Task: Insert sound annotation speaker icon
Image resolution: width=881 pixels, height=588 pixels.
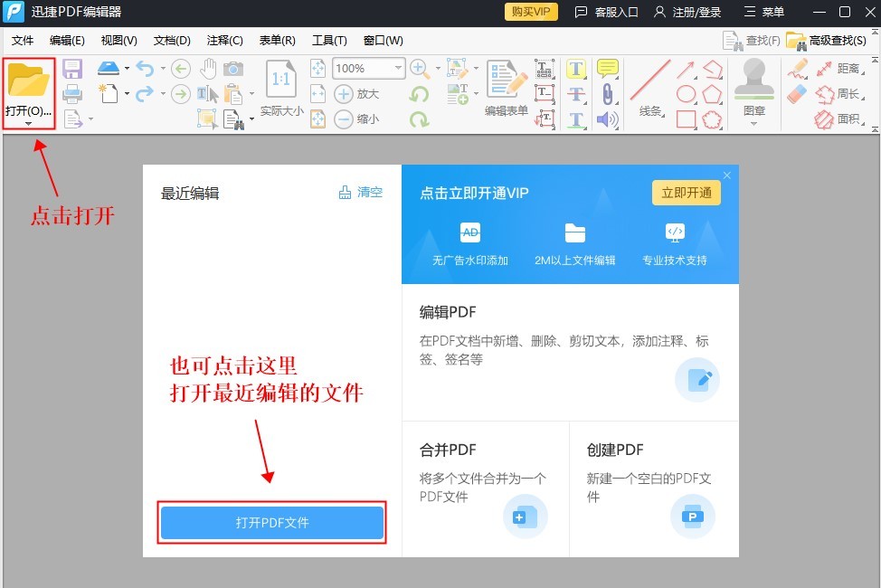Action: [x=607, y=119]
